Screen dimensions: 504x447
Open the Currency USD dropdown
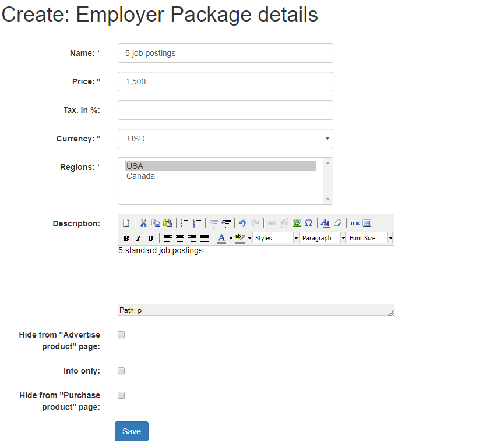click(225, 139)
